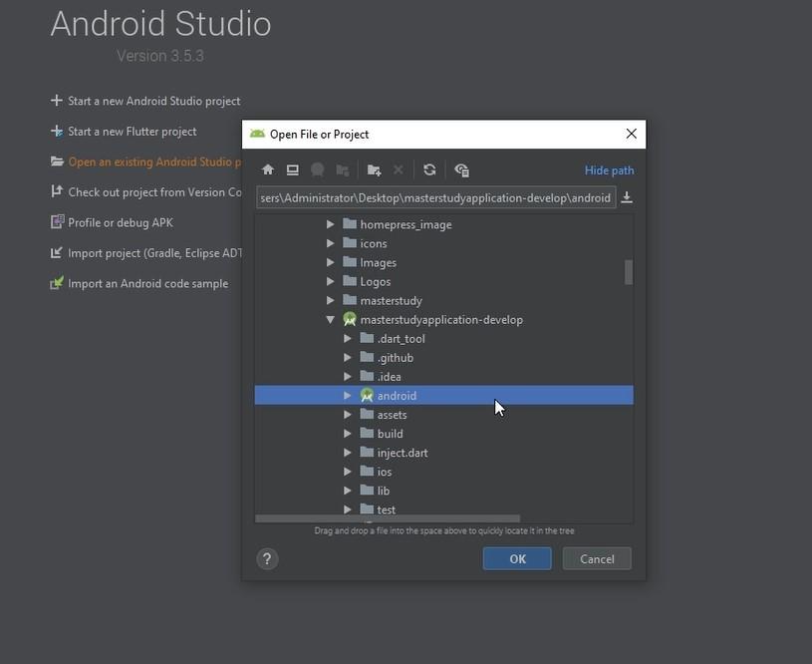812x664 pixels.
Task: Click the vertical scrollbar of file tree
Action: point(629,272)
